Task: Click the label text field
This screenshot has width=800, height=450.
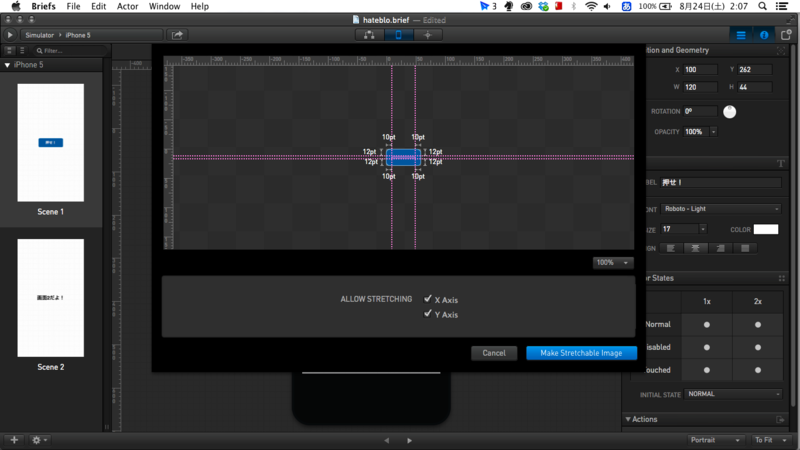Action: coord(720,183)
